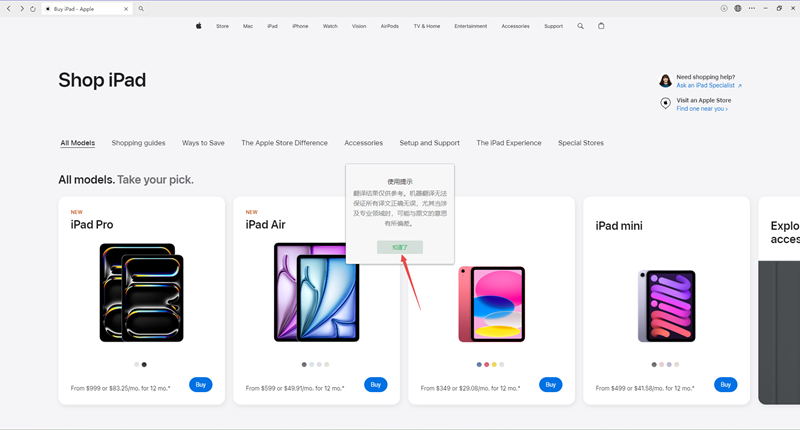Switch to Shopping guides tab

pos(138,143)
